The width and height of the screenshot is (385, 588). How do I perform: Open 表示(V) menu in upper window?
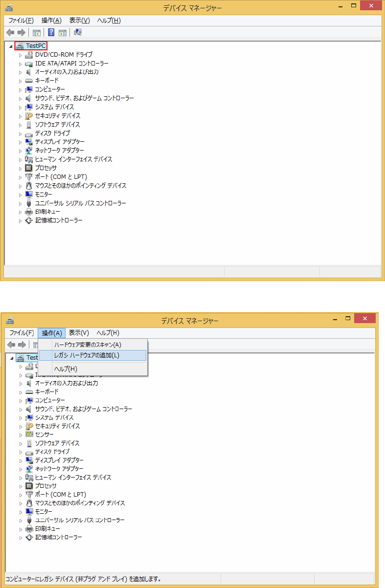point(80,21)
